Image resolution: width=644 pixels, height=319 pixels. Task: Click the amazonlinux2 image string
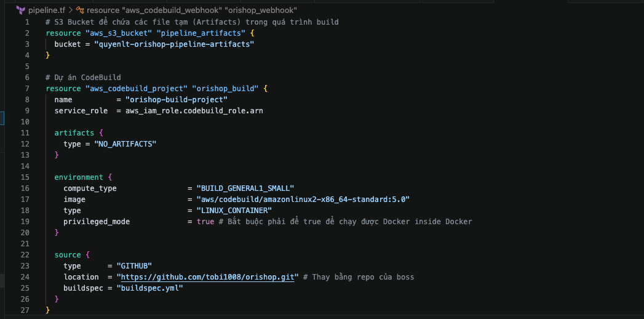[303, 200]
